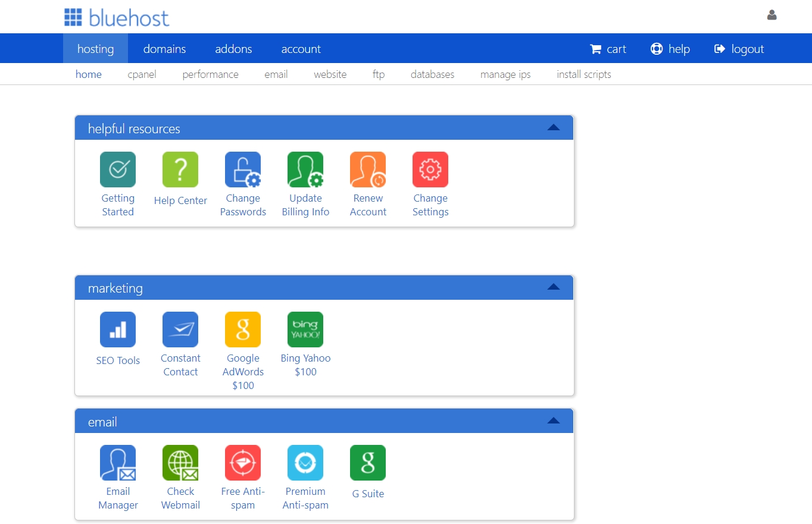Image resolution: width=812 pixels, height=524 pixels.
Task: Collapse the helpful resources panel
Action: pos(554,127)
